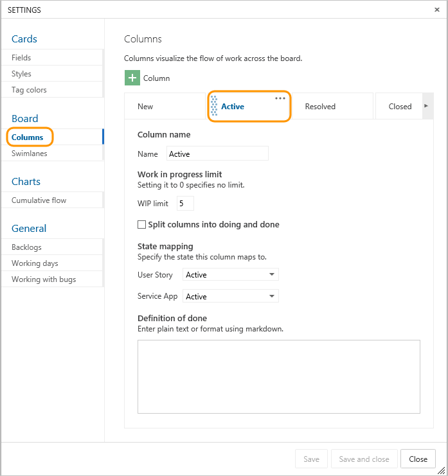Close the Settings dialog with the X
This screenshot has height=476, width=448.
coord(437,10)
